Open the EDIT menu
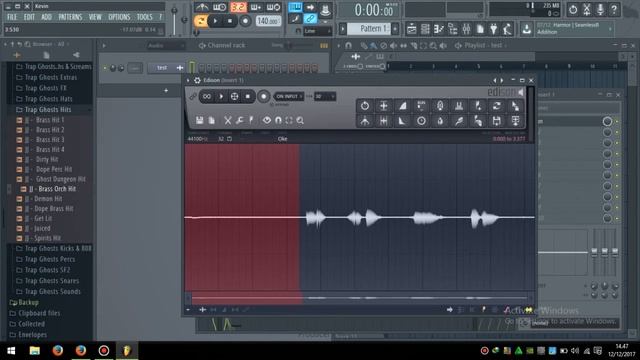640x360 pixels. 29,17
